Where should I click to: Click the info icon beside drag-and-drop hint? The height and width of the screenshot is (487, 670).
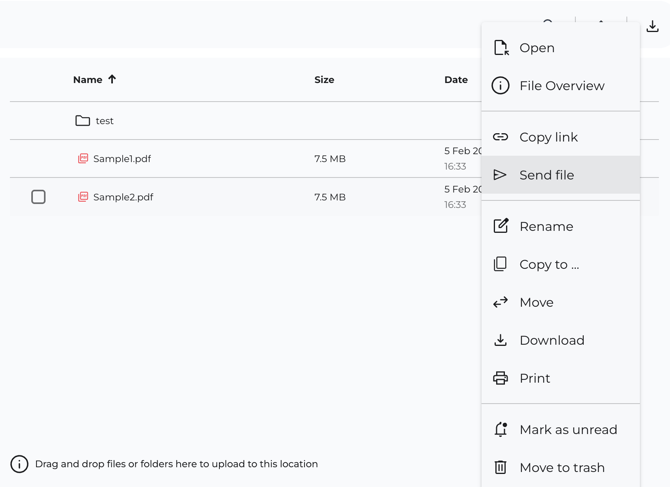pyautogui.click(x=19, y=464)
